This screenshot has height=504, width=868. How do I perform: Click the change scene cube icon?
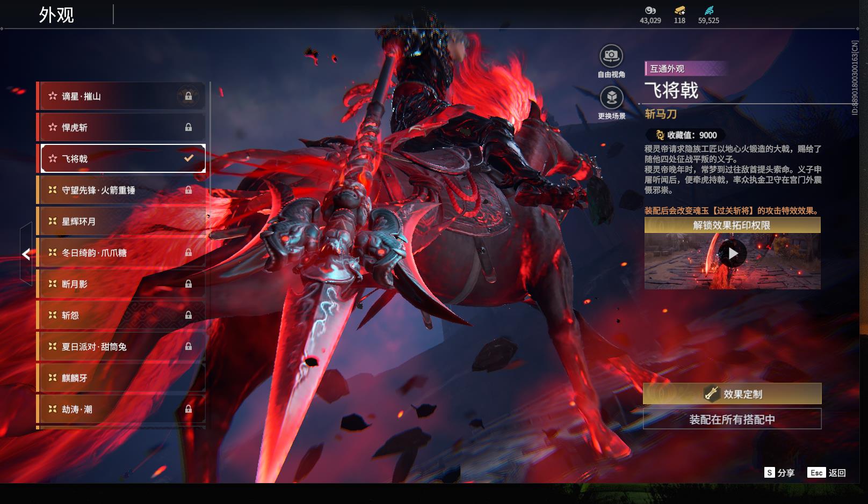pos(611,98)
